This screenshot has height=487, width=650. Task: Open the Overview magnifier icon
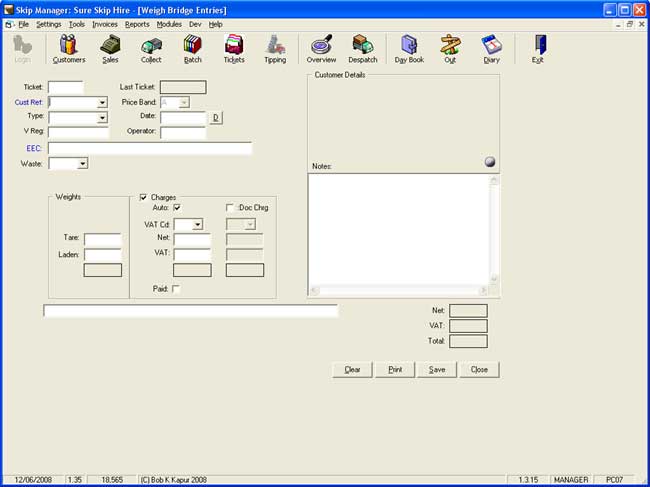click(x=321, y=49)
